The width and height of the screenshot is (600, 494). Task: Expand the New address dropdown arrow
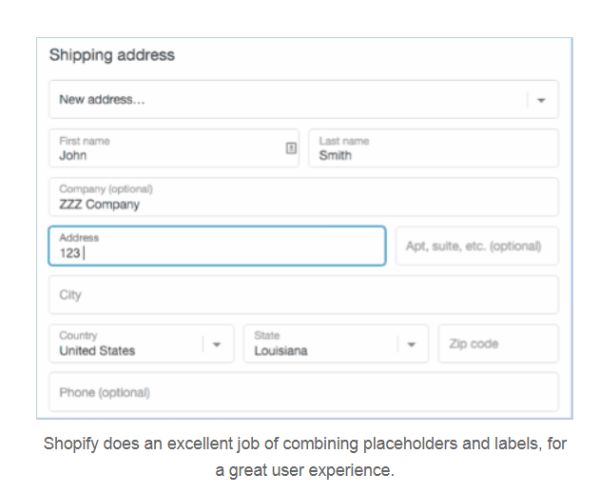(541, 100)
